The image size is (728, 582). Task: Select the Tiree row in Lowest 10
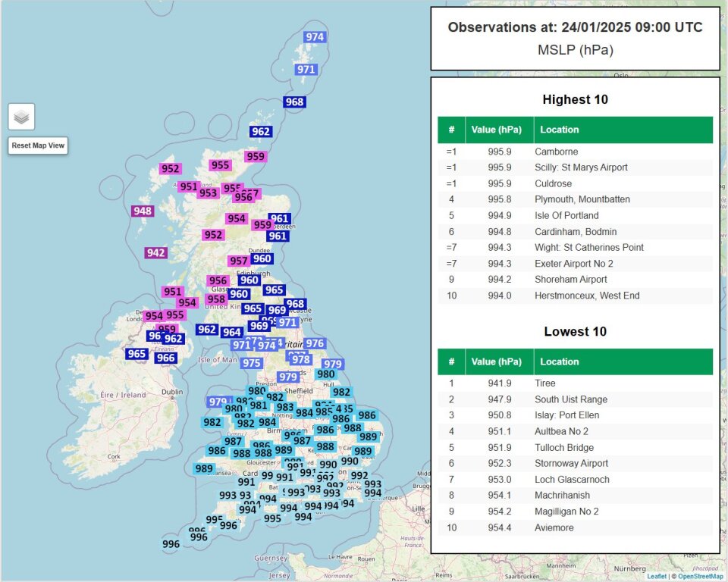575,383
